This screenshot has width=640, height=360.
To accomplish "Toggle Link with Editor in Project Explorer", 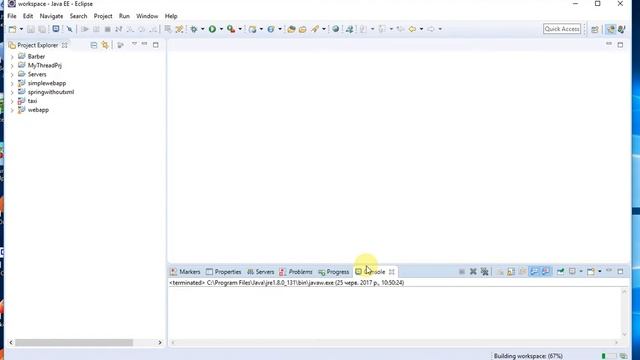I will [x=105, y=45].
